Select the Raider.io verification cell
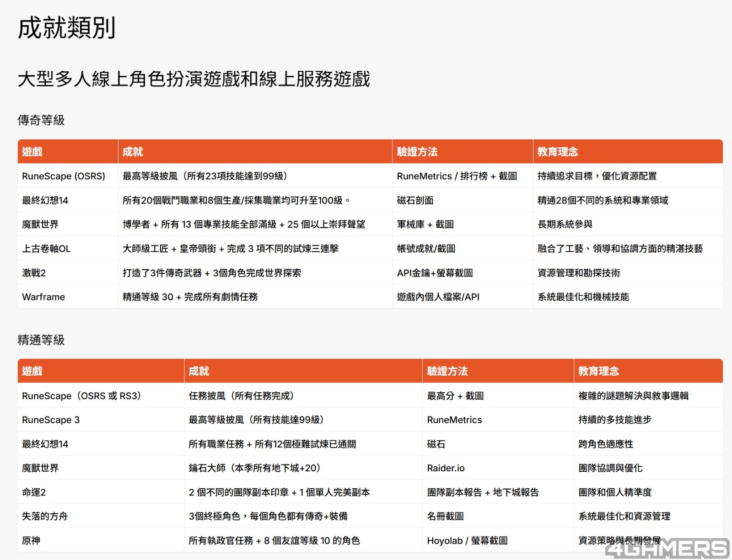Screen dimensions: 732x560 [446, 468]
